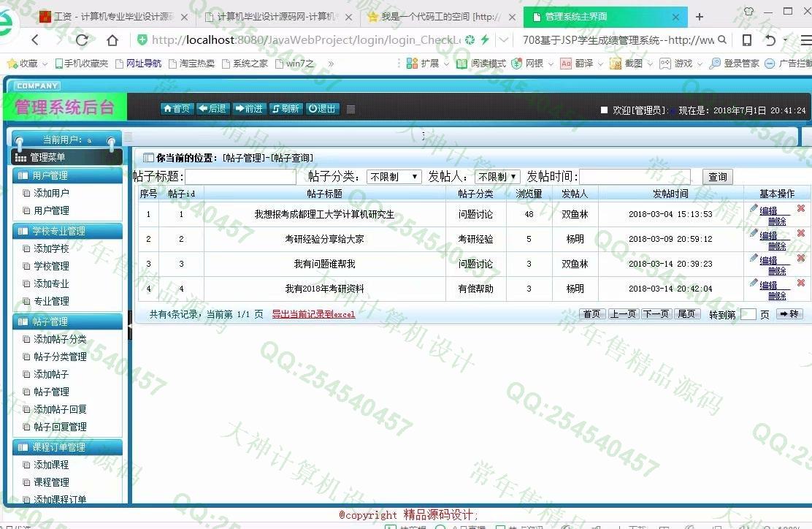
Task: Reload the page with browser refresh icon
Action: tap(82, 40)
